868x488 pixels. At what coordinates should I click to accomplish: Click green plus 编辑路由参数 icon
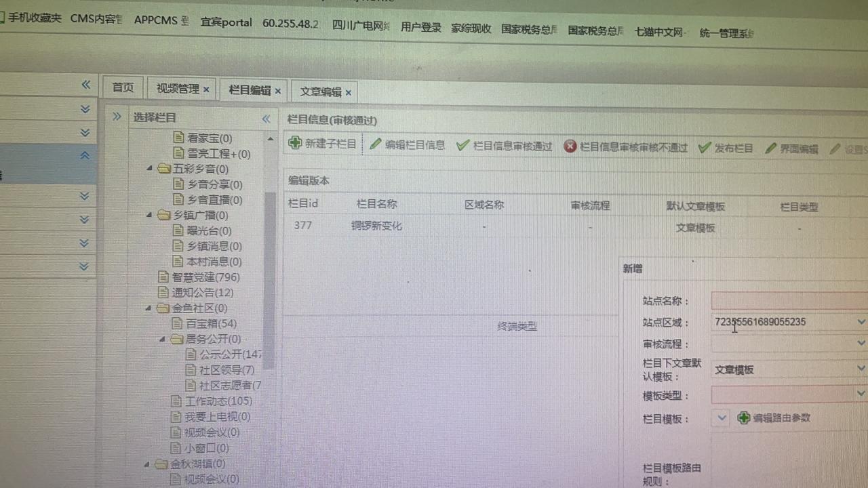[744, 418]
